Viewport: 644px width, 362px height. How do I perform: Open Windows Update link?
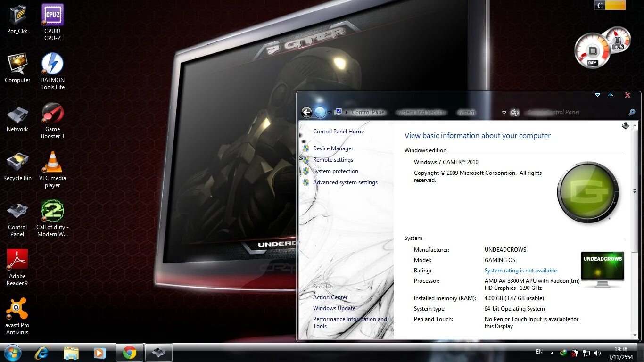click(334, 308)
